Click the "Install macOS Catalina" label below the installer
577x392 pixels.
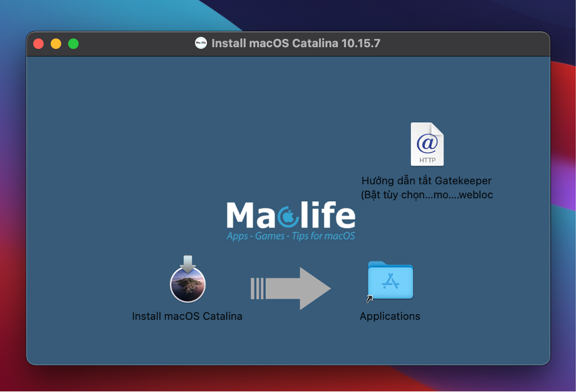coord(187,316)
